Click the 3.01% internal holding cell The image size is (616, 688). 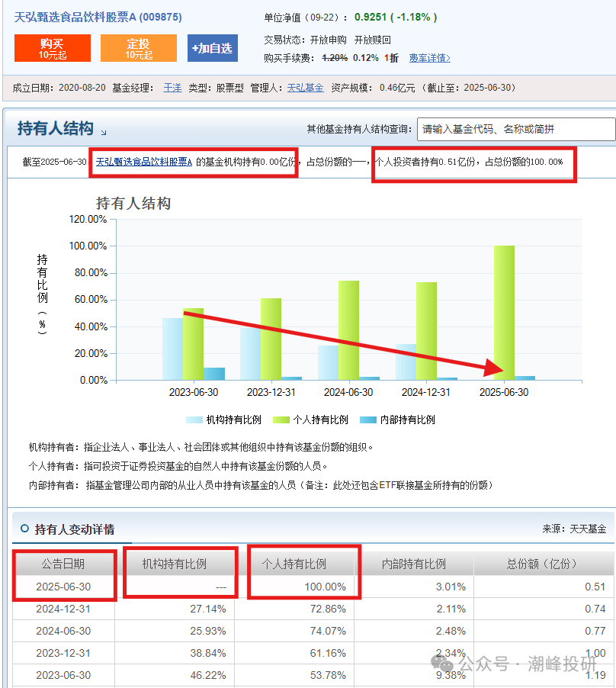(x=414, y=587)
